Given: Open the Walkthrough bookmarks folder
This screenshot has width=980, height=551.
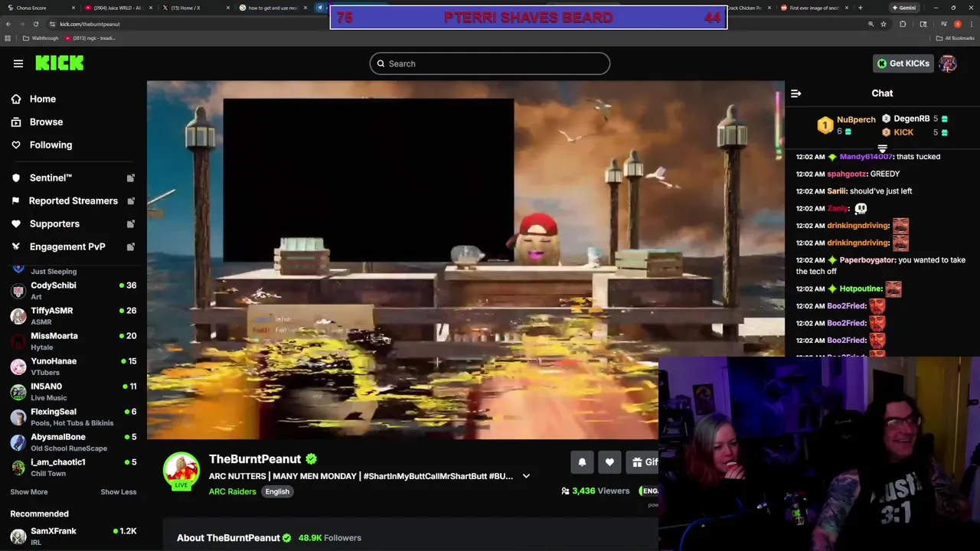Looking at the screenshot, I should (x=41, y=38).
